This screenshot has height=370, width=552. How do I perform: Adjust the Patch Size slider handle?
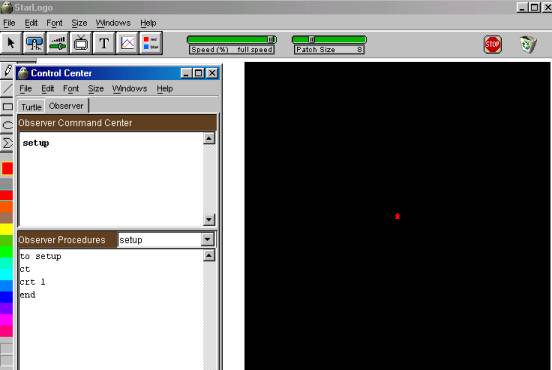[312, 39]
